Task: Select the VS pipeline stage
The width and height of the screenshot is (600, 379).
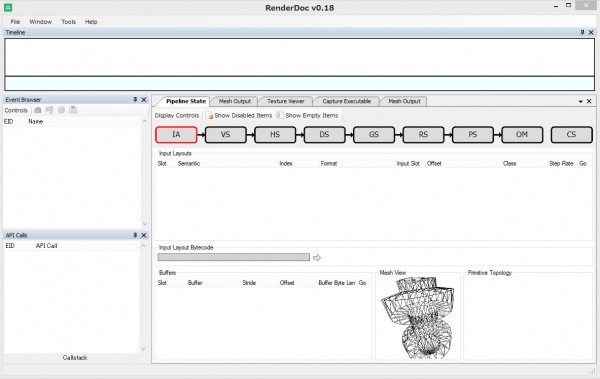Action: 226,135
